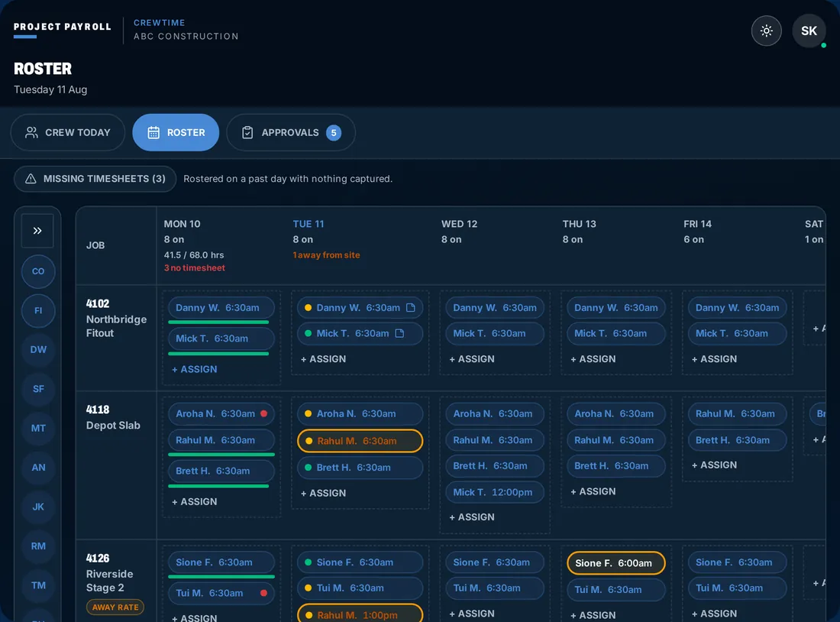Open highlighted Sione F. 6:00am Thursday shift
Screen dimensions: 840x622
pos(616,563)
